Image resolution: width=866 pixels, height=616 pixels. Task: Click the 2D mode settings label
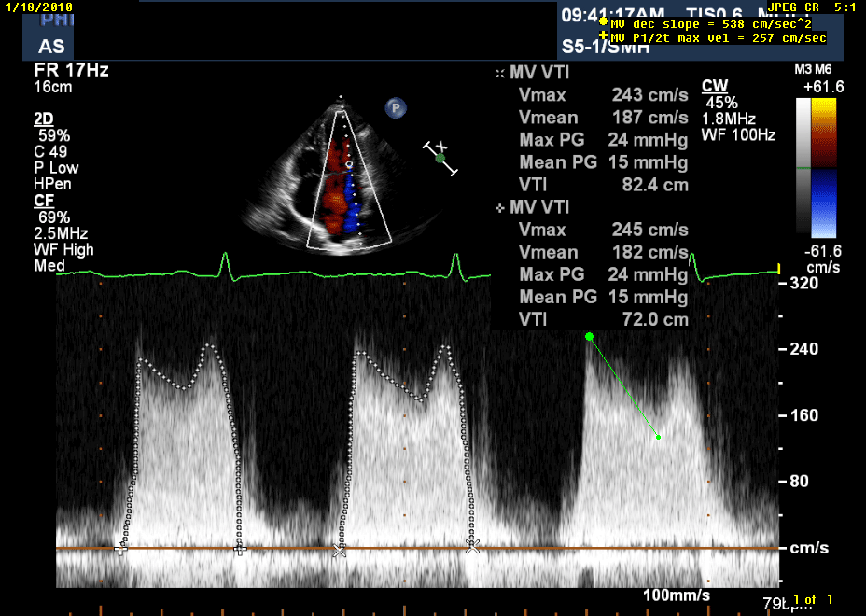pos(43,119)
